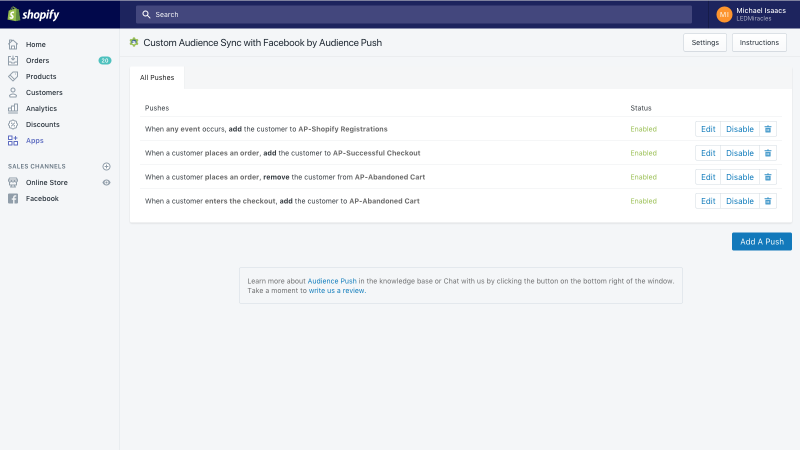Click the Shopify logo
800x450 pixels.
34,14
